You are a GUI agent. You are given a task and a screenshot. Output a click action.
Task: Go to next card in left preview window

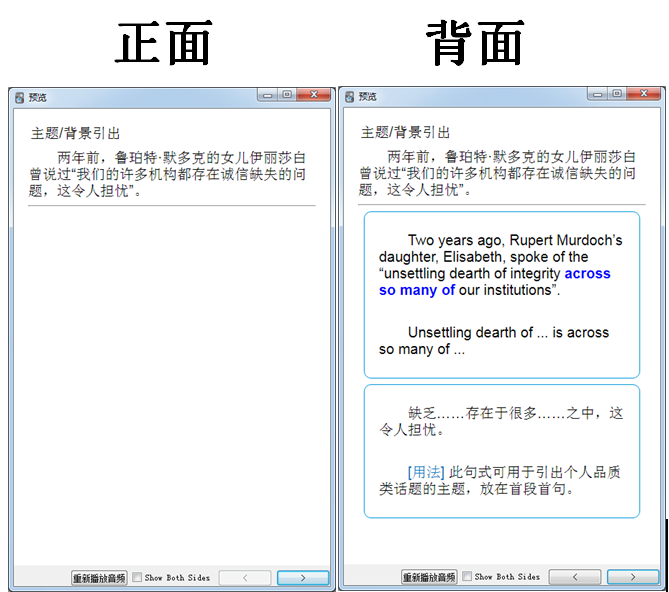303,578
